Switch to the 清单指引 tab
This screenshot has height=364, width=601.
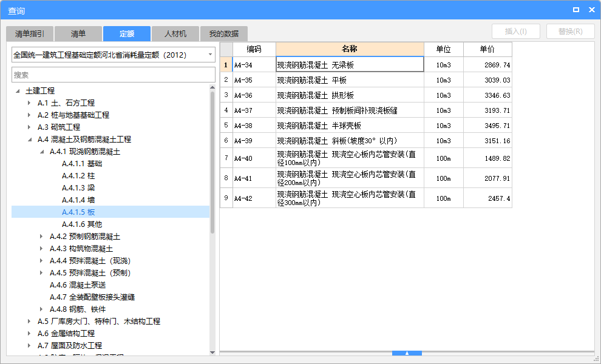(x=30, y=34)
